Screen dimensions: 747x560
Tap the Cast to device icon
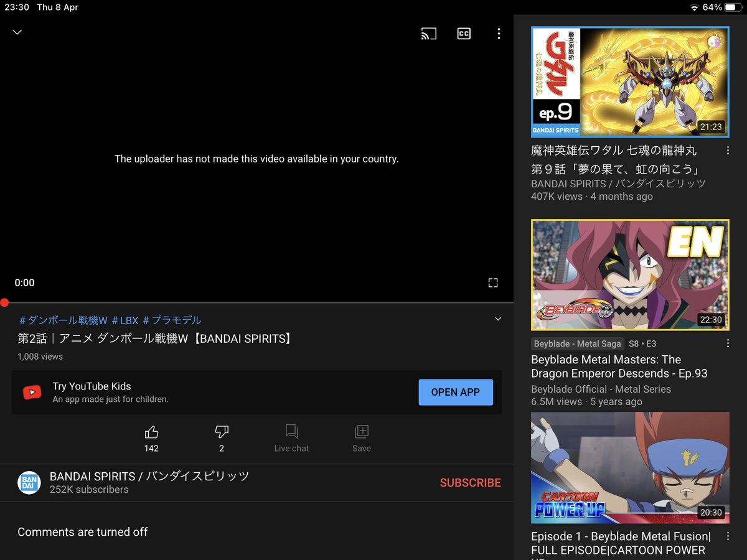coord(429,34)
